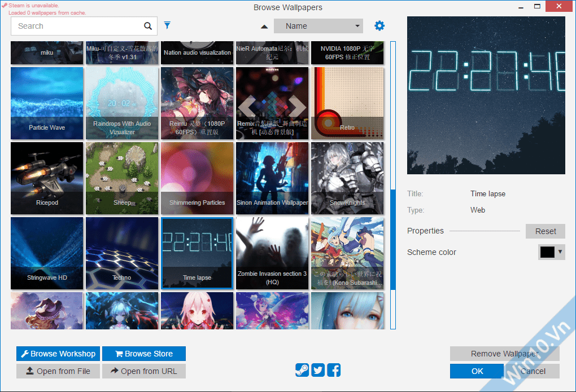Open the wallpaper filter funnel
Image resolution: width=576 pixels, height=392 pixels.
(167, 25)
